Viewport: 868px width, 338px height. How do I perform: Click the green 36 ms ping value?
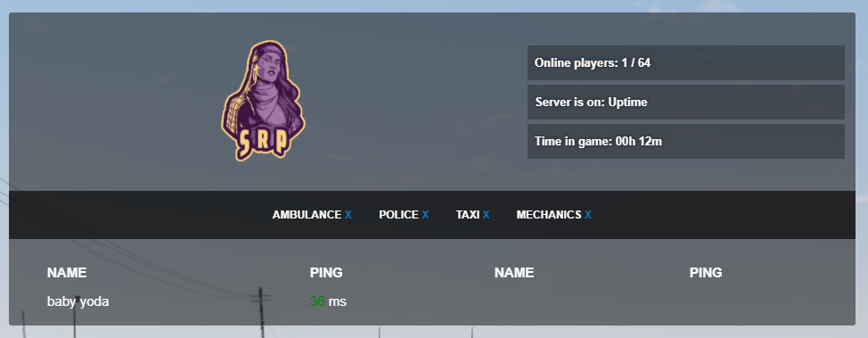tap(328, 301)
